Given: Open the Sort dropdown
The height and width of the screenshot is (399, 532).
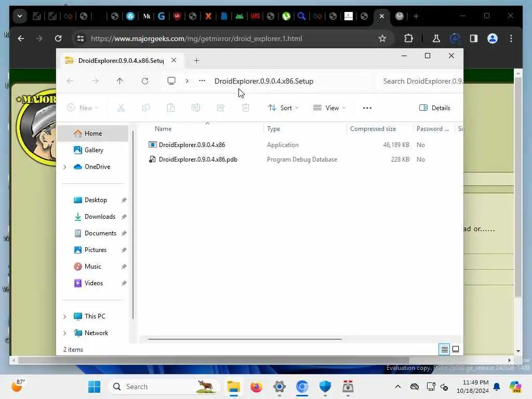Looking at the screenshot, I should coord(283,108).
